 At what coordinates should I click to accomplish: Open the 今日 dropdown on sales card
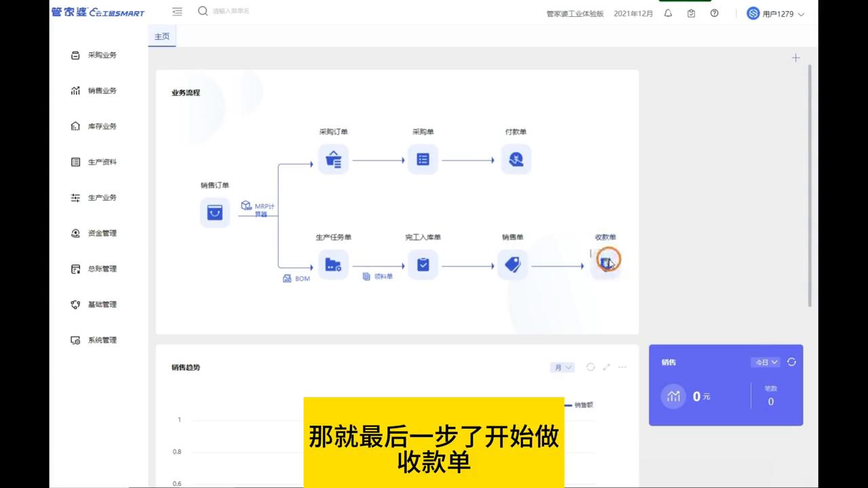766,362
